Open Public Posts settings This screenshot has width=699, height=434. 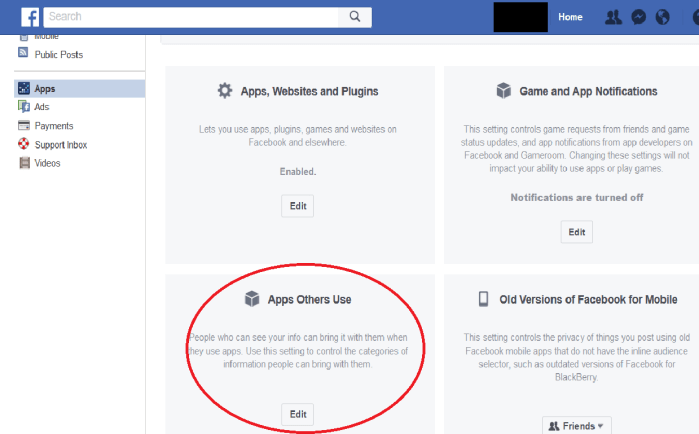coord(59,54)
